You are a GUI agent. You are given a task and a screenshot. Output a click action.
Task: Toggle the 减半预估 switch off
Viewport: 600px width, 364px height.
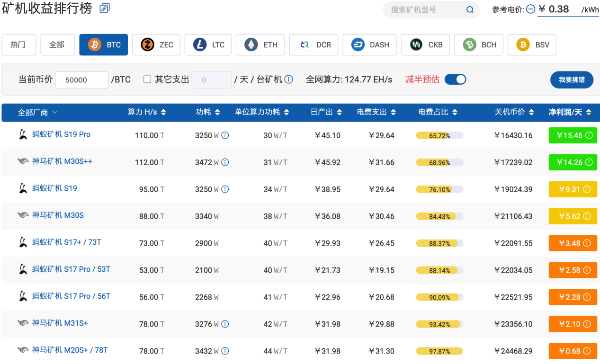[455, 80]
